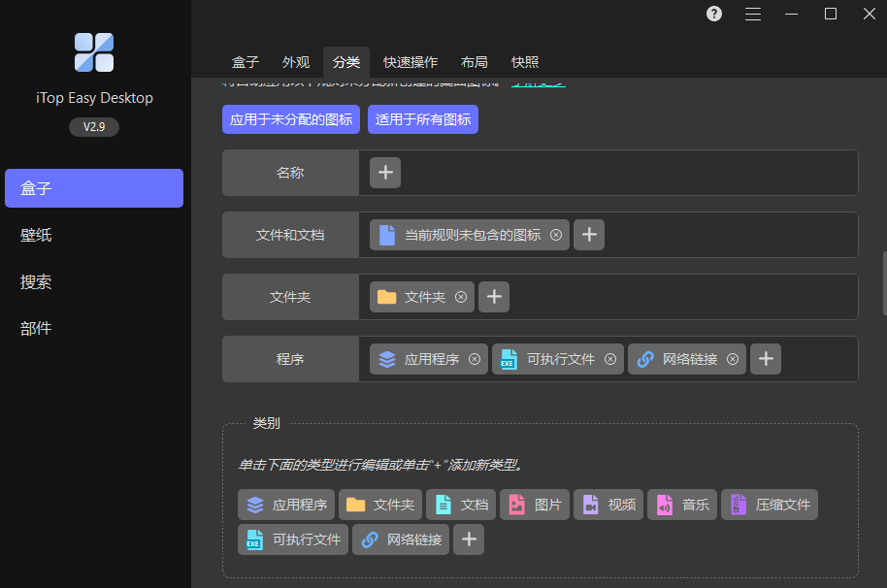Click the plus icon in 名称 row
Image resolution: width=887 pixels, height=588 pixels.
click(385, 173)
